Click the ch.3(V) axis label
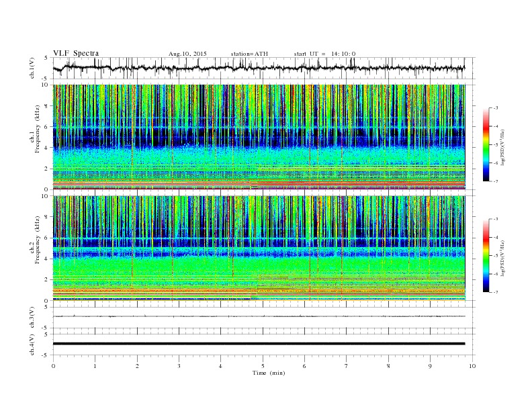Viewport: 532px width, 411px height. tap(32, 318)
